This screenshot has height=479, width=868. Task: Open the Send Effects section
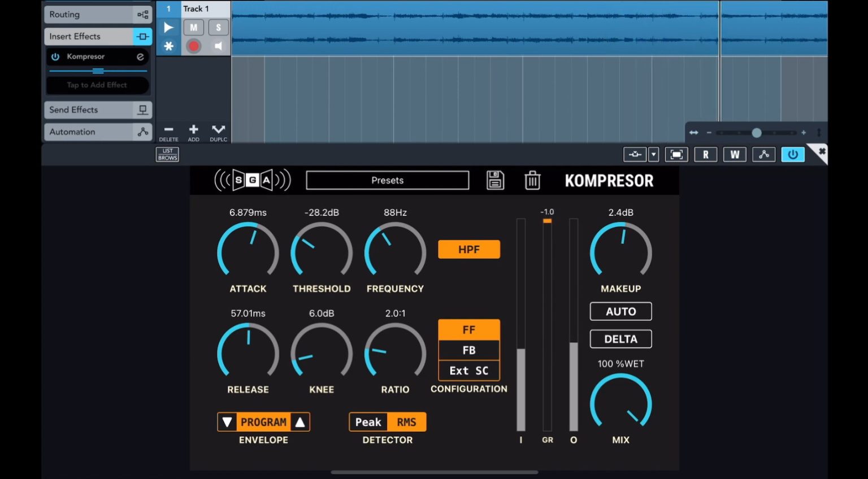[97, 110]
